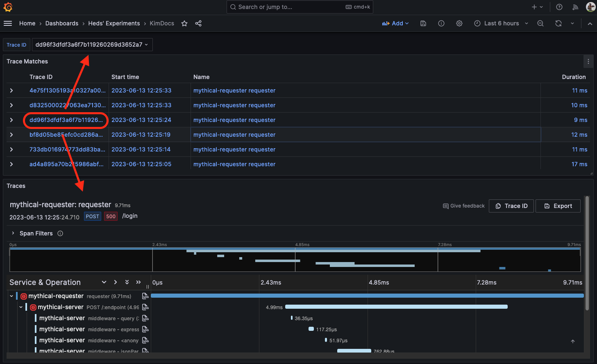The width and height of the screenshot is (597, 364).
Task: Show logs for the mythical-requester span
Action: pyautogui.click(x=145, y=296)
